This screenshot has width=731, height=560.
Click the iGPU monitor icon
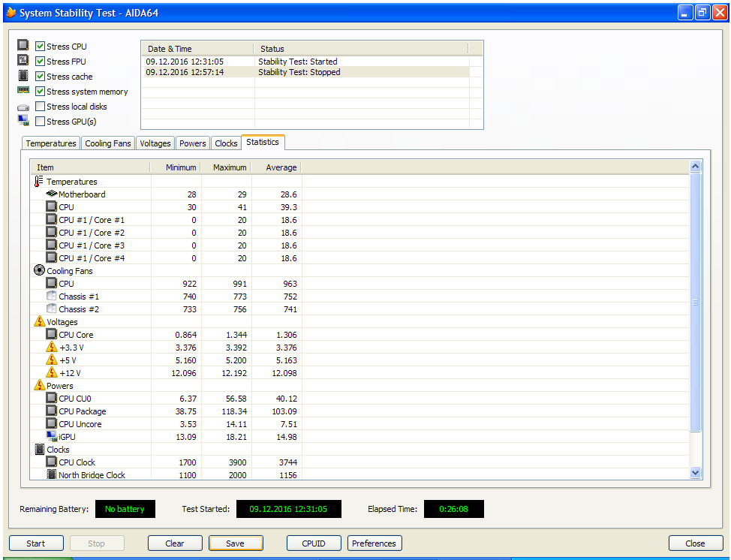(x=52, y=436)
